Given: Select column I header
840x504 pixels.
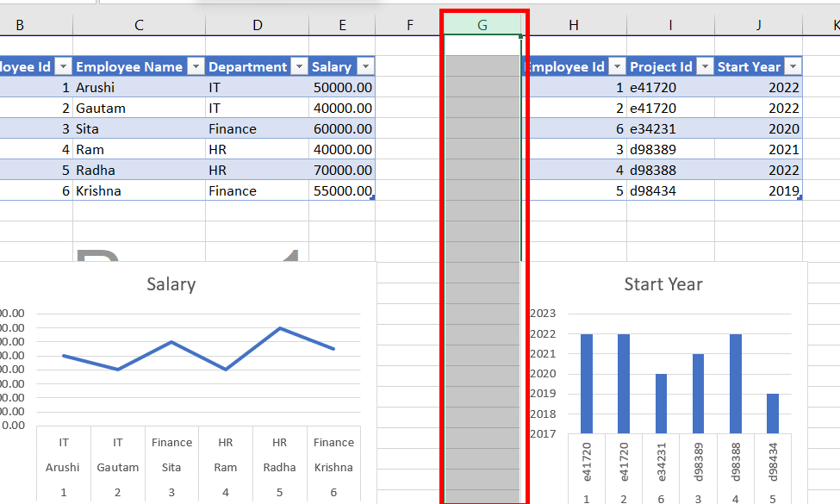Looking at the screenshot, I should pyautogui.click(x=670, y=25).
